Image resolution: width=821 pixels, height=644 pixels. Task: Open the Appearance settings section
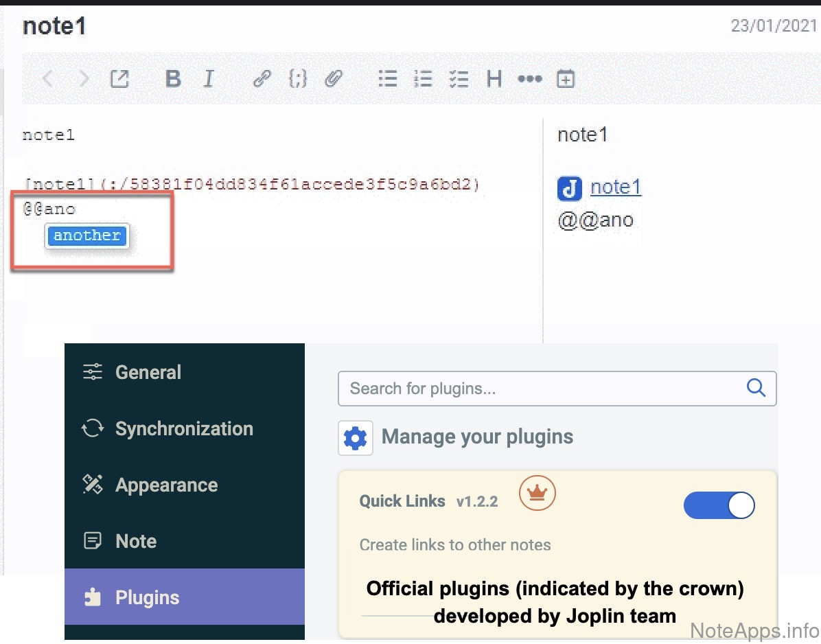click(x=166, y=485)
